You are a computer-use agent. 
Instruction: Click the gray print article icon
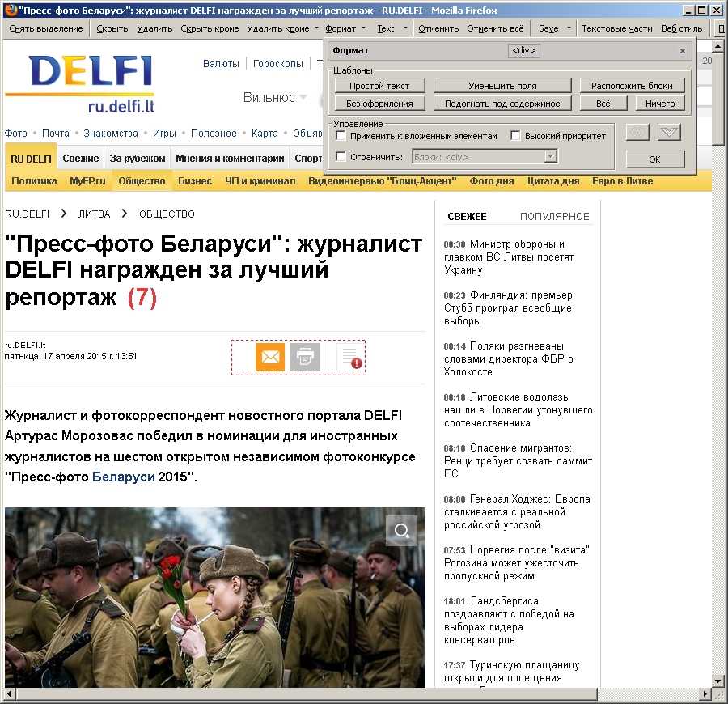(x=305, y=357)
